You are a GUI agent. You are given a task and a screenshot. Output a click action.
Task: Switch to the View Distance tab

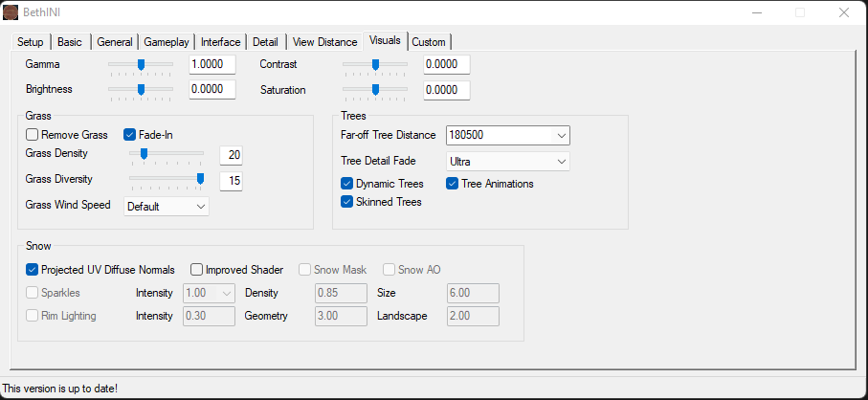(323, 42)
